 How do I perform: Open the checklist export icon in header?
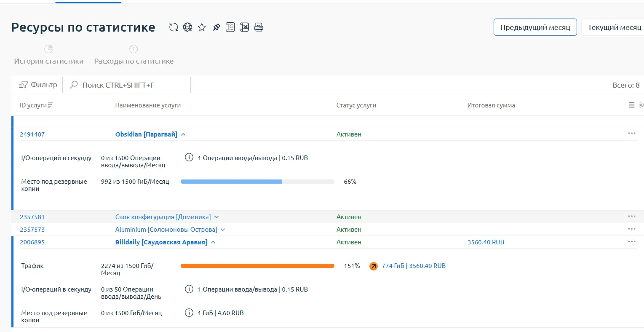pos(230,27)
